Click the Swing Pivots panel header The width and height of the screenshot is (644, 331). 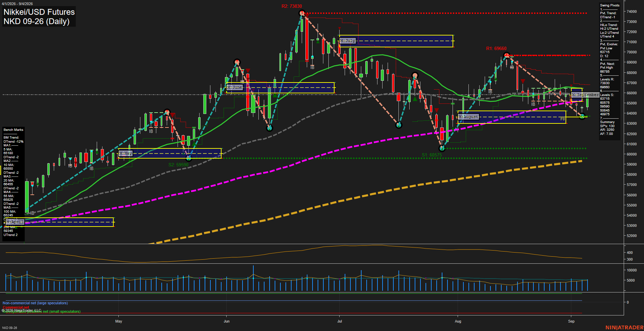(610, 5)
